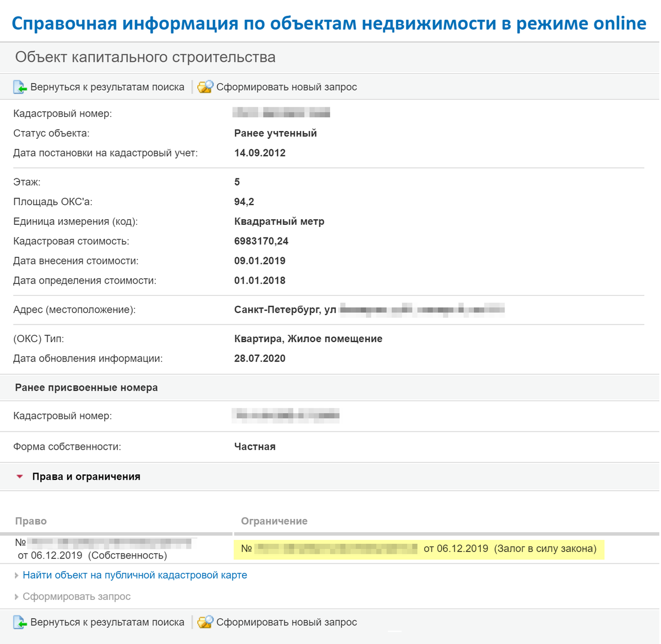661x644 pixels.
Task: Click the green return arrow icon in top toolbar
Action: (x=19, y=86)
